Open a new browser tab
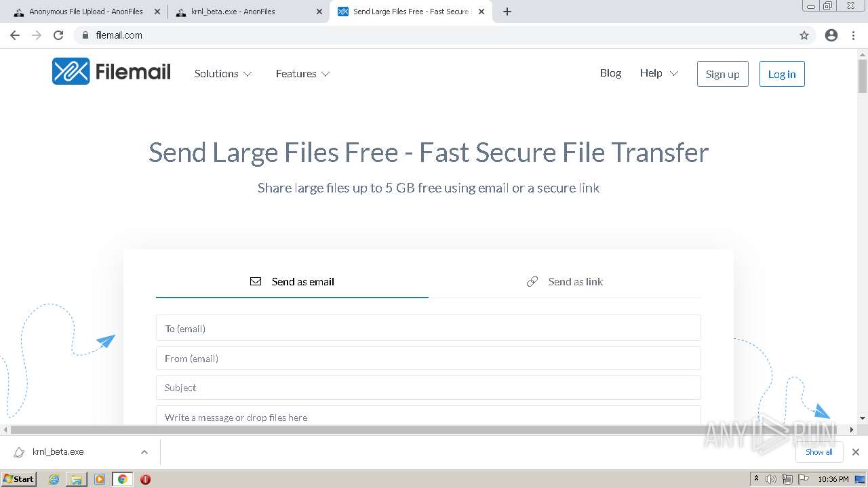Screen dimensions: 868x488 507,12
